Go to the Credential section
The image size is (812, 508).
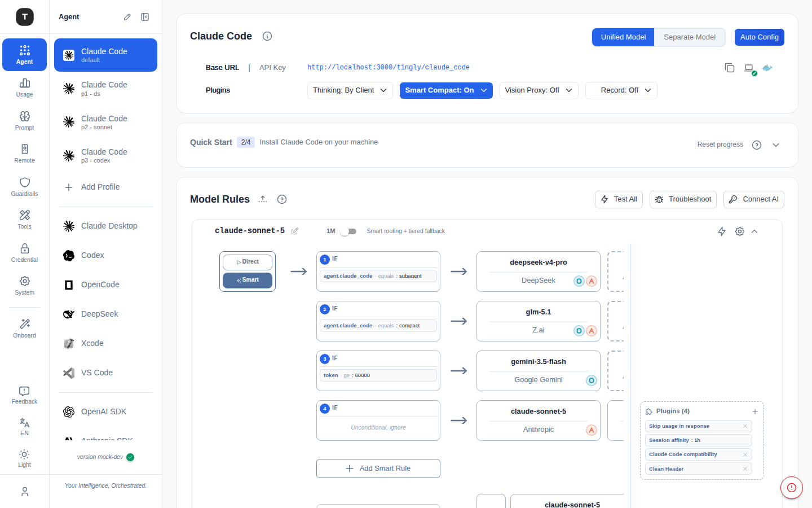point(24,253)
